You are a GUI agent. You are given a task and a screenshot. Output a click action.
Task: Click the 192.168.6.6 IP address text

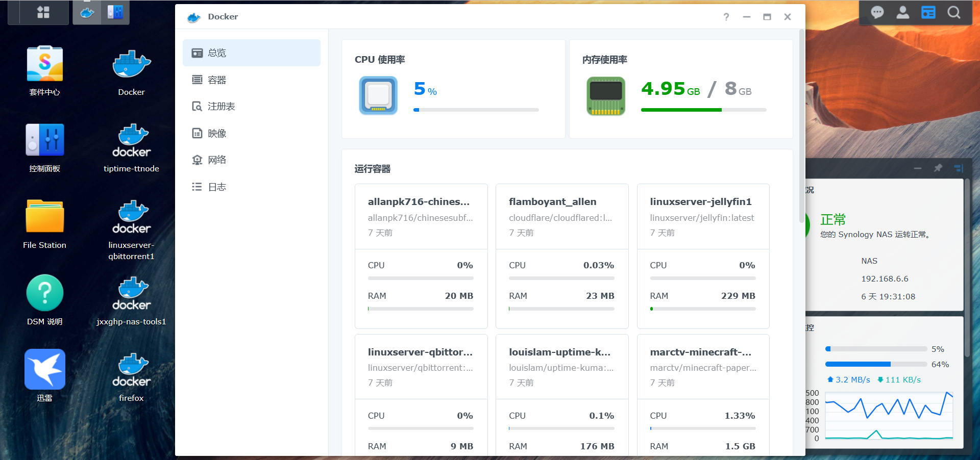pos(885,279)
